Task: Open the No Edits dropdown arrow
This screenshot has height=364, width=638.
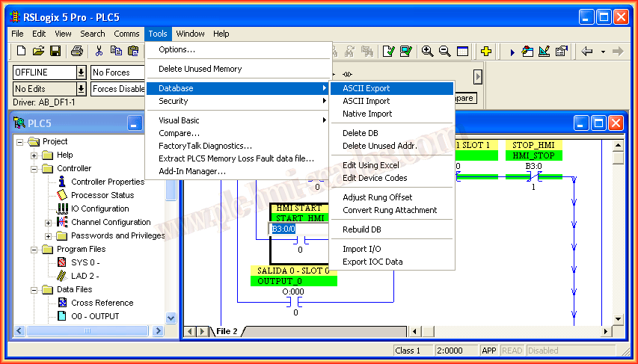Action: click(81, 89)
